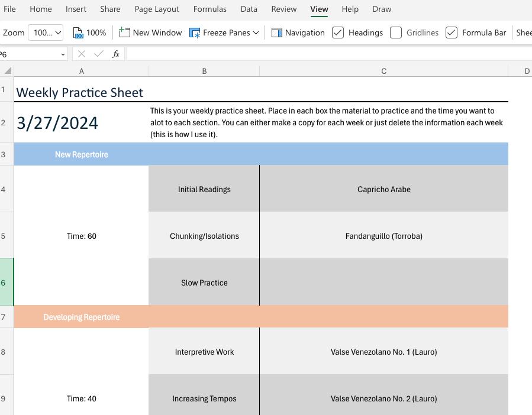Select the Valse Venezolano No. 1 cell
Image resolution: width=532 pixels, height=415 pixels.
pyautogui.click(x=384, y=351)
